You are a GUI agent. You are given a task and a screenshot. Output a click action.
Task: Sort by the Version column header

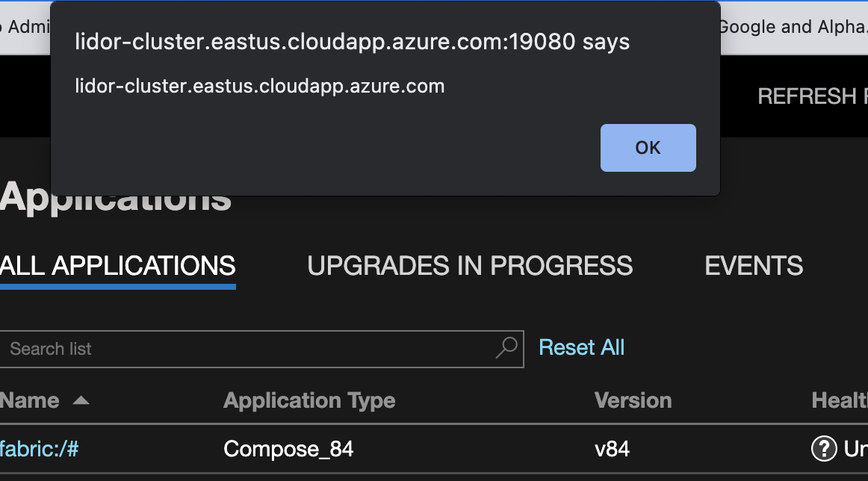(x=633, y=400)
